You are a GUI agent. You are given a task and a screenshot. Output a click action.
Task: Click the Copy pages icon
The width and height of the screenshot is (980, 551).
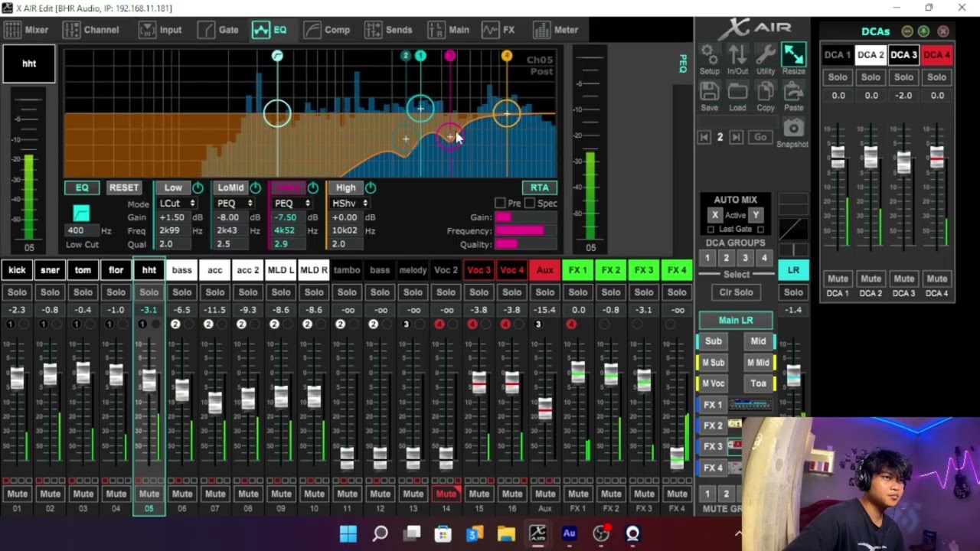point(766,91)
